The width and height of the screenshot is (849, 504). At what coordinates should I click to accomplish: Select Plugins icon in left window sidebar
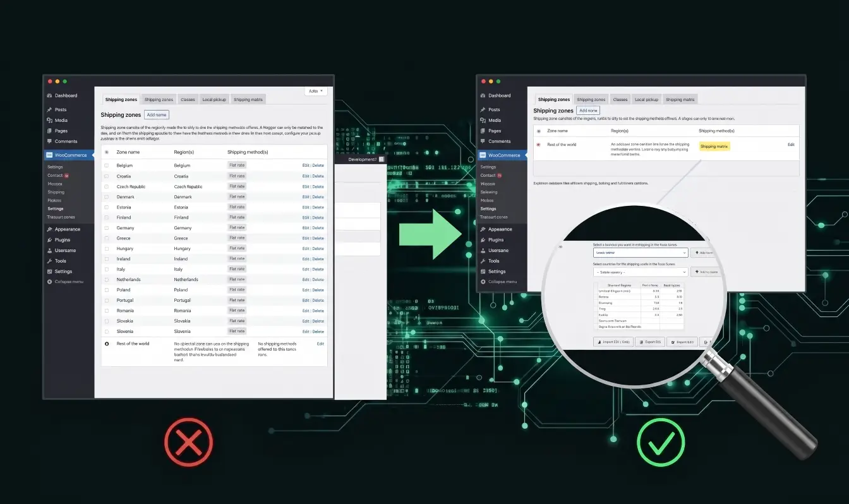coord(49,240)
